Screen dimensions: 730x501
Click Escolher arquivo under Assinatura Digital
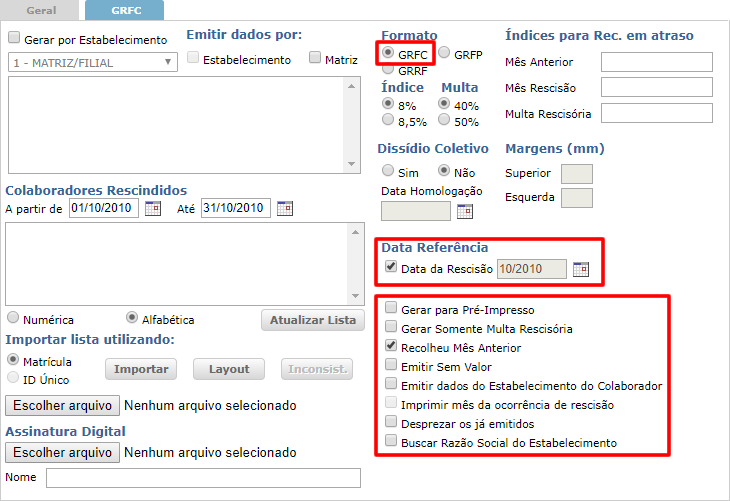[x=62, y=452]
